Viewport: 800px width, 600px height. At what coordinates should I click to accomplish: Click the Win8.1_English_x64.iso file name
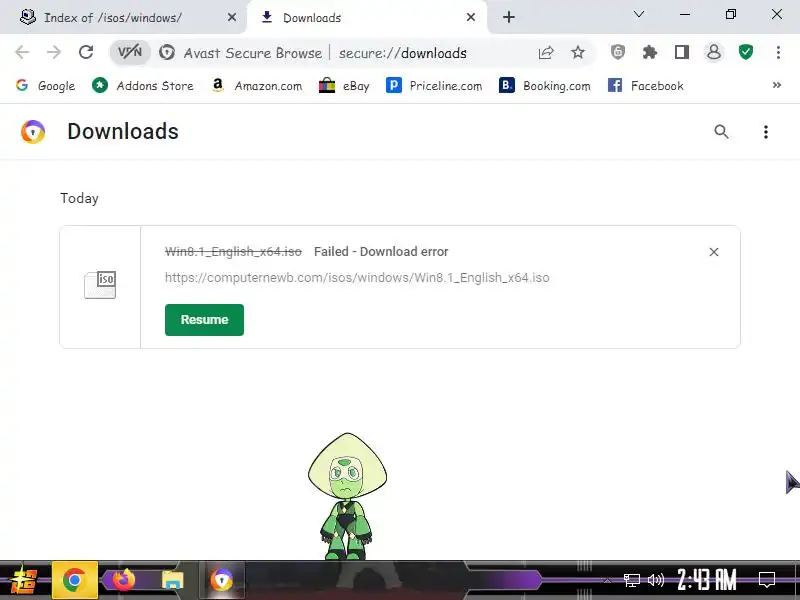233,252
